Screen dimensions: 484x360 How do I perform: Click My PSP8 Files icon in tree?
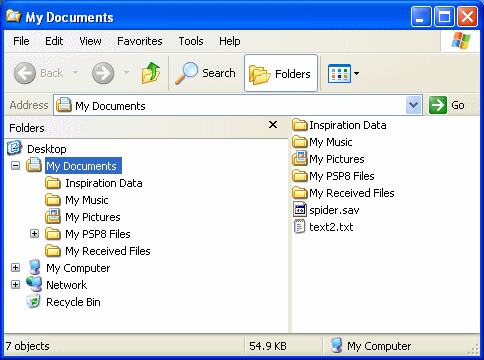click(x=53, y=234)
